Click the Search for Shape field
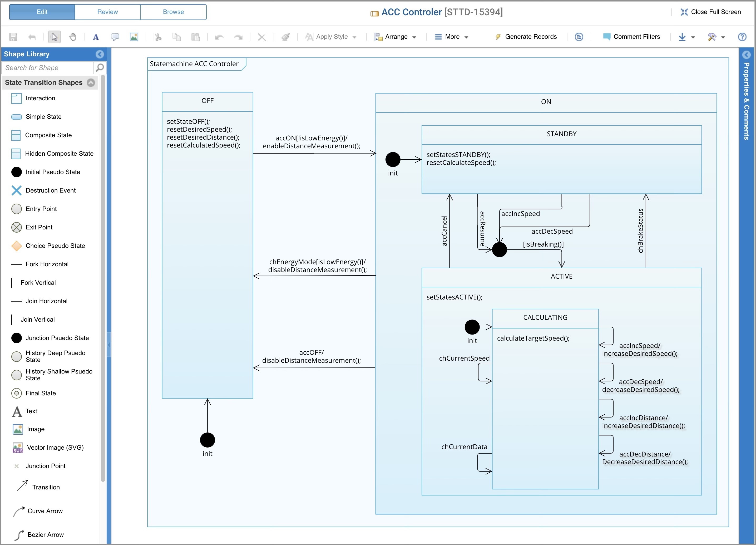756x545 pixels. (x=47, y=68)
